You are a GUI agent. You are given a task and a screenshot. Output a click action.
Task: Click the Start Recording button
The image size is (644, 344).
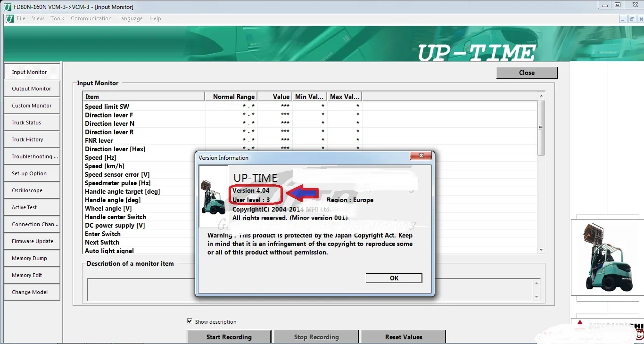click(229, 337)
